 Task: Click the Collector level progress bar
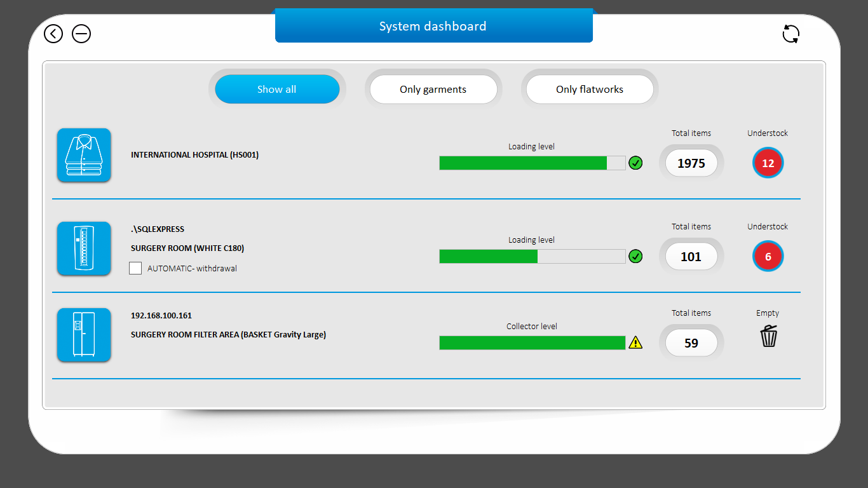click(532, 343)
